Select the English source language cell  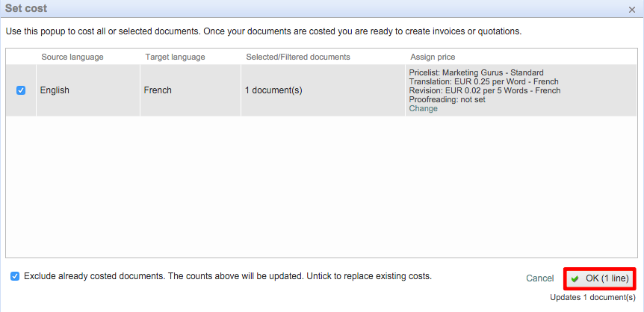[x=55, y=90]
